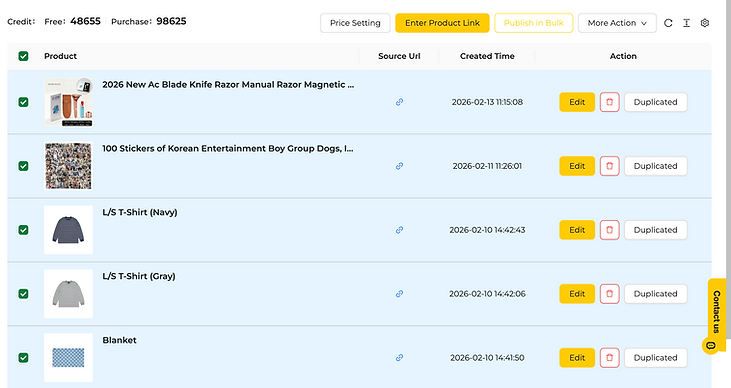The image size is (731, 388).
Task: Select the title 'L/S T-Shirt (Gray)'
Action: [x=139, y=277]
